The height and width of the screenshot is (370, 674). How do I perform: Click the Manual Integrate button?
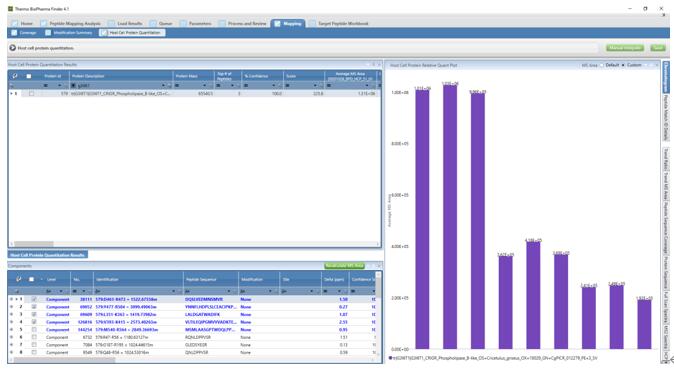coord(625,48)
